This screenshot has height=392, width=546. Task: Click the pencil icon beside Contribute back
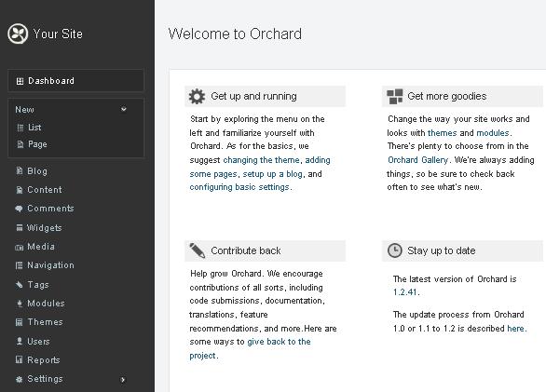click(198, 250)
